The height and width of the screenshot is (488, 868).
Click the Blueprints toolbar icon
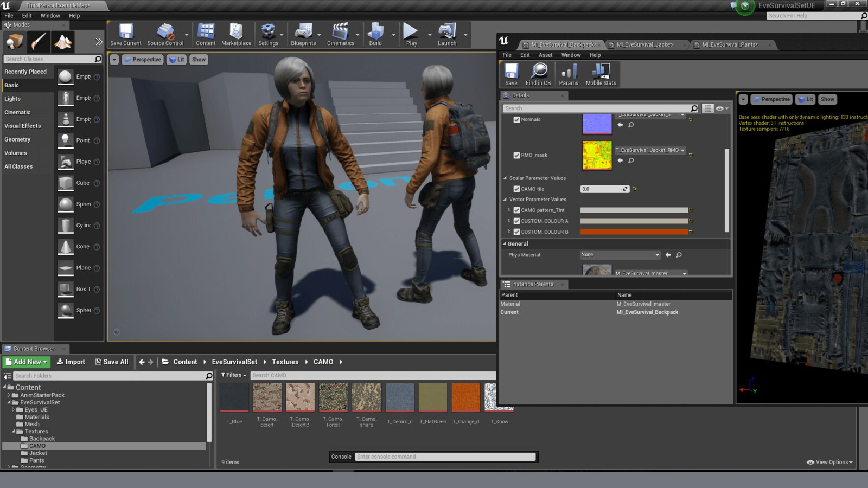point(304,34)
